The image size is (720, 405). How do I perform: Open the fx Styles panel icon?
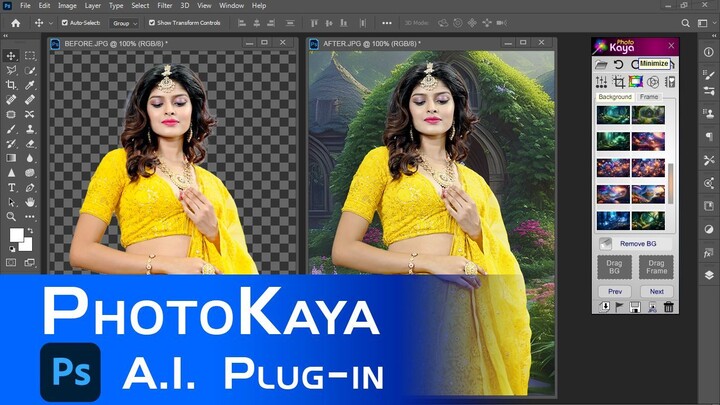click(x=709, y=253)
